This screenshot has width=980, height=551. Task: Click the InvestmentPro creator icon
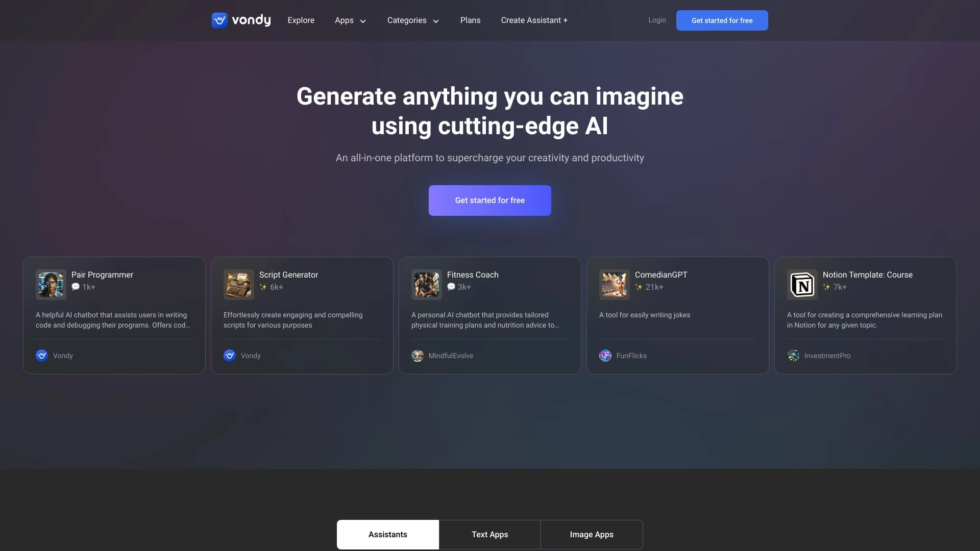tap(793, 355)
